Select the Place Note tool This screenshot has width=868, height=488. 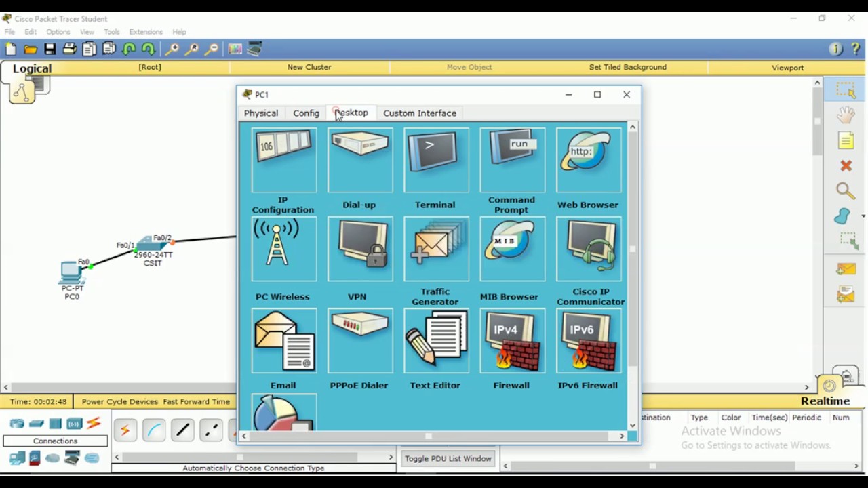pyautogui.click(x=846, y=140)
